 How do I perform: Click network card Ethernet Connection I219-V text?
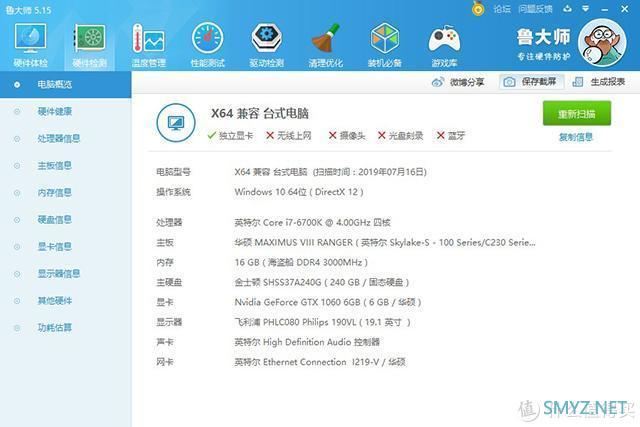[x=320, y=362]
